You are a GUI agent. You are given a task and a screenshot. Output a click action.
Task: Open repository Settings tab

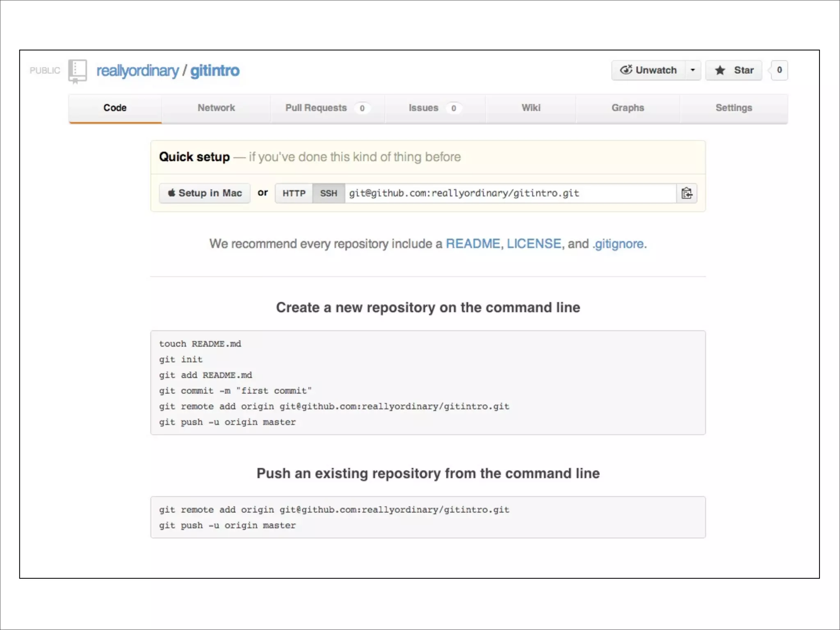(733, 108)
